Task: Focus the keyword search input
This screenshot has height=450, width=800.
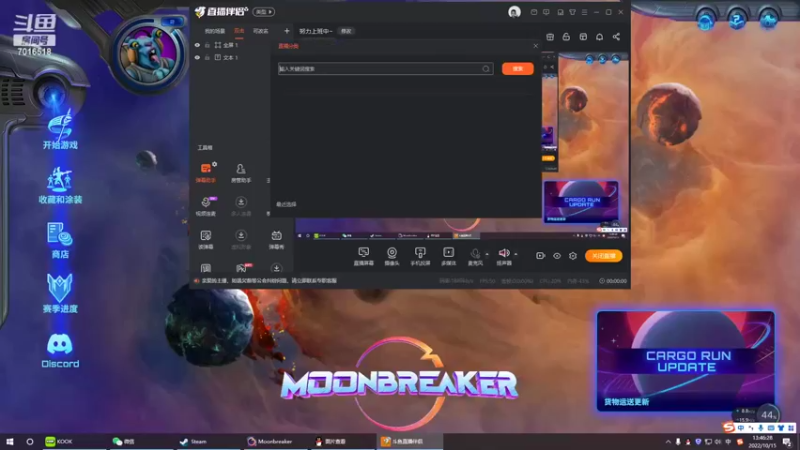Action: (x=385, y=69)
